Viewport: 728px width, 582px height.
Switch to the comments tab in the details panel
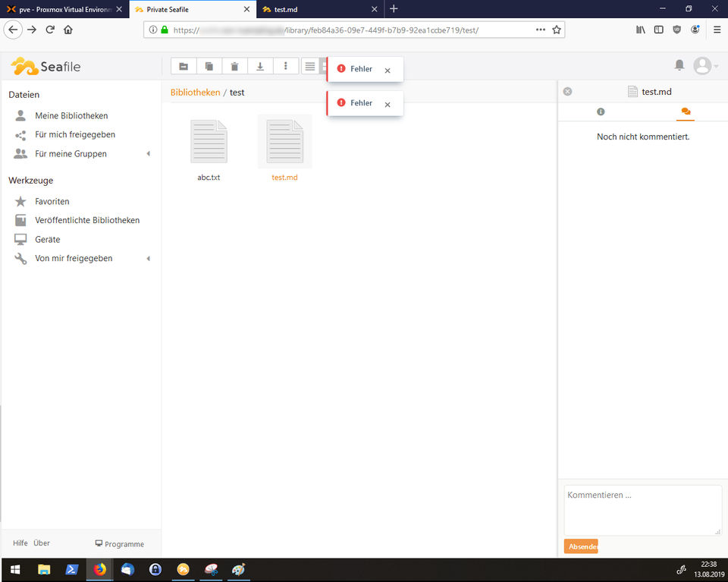[686, 112]
